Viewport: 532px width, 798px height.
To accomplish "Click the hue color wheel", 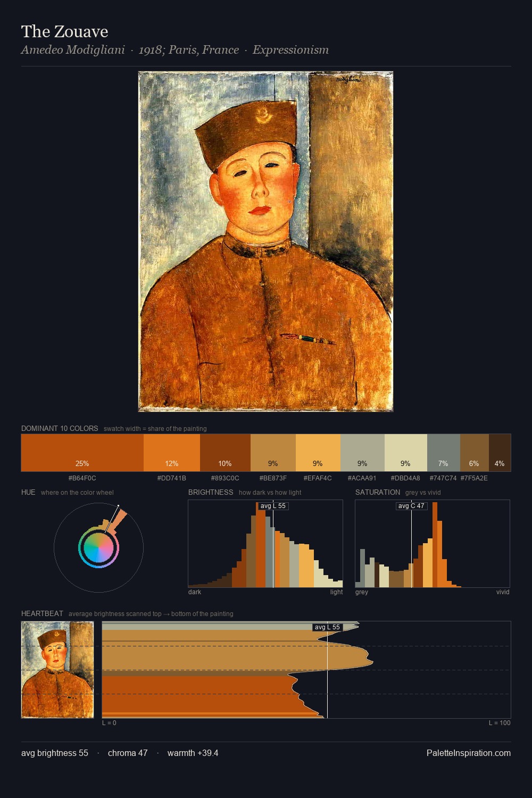I will (x=98, y=547).
